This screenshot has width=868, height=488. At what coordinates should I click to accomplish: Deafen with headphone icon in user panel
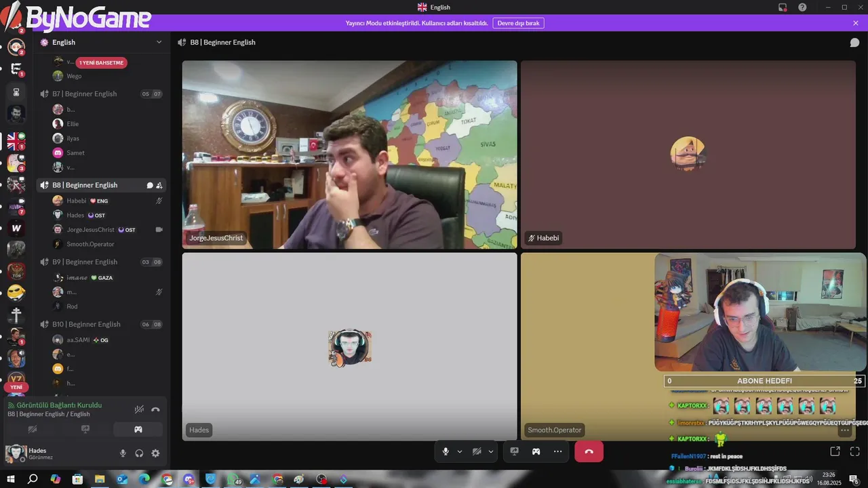pos(139,453)
